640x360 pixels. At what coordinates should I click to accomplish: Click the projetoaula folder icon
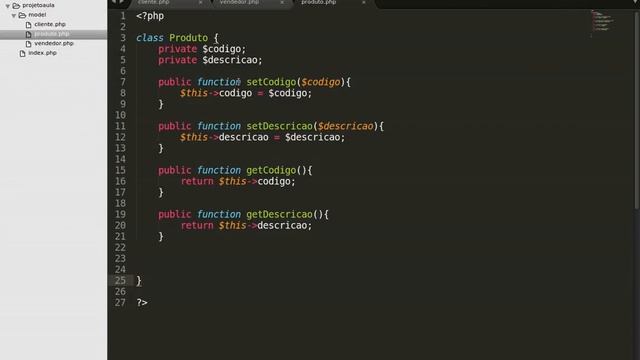click(16, 6)
